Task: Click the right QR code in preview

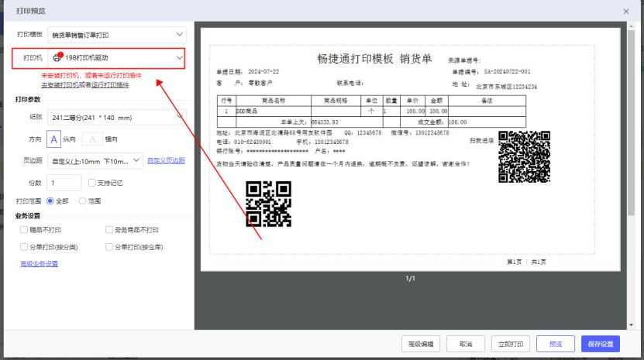Action: (x=524, y=156)
